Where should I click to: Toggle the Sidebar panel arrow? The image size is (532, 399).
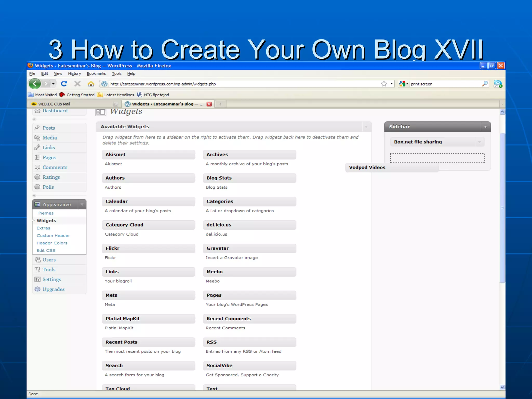tap(485, 127)
